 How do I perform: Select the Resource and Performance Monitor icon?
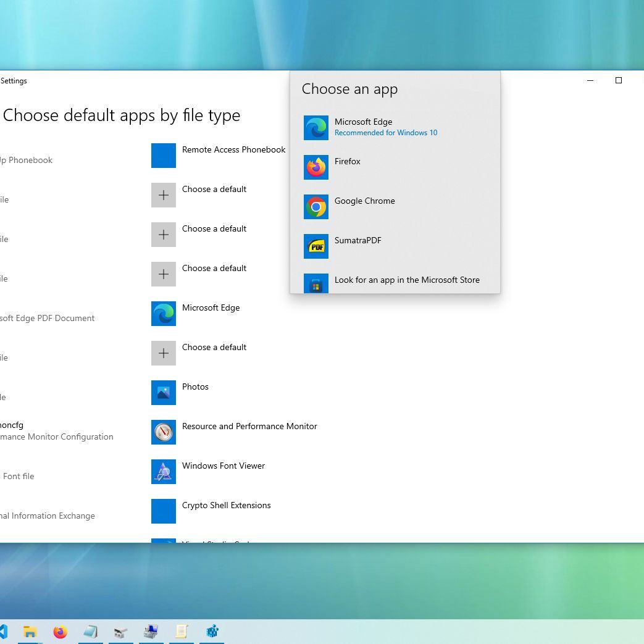click(x=164, y=432)
